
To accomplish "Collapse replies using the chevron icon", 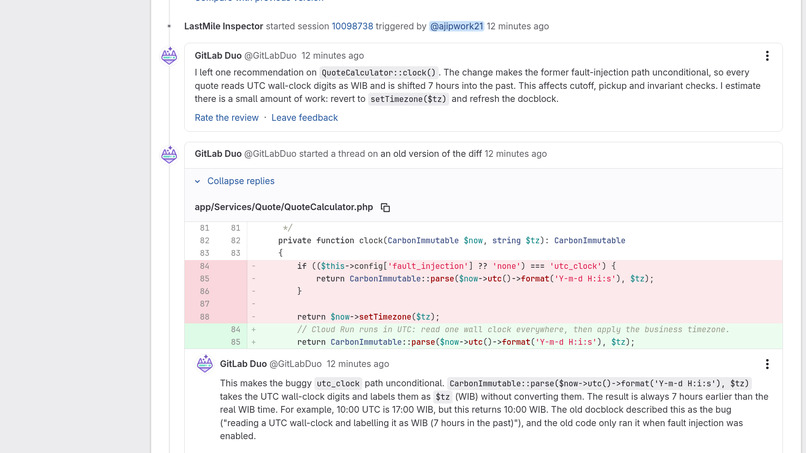I will click(x=197, y=181).
